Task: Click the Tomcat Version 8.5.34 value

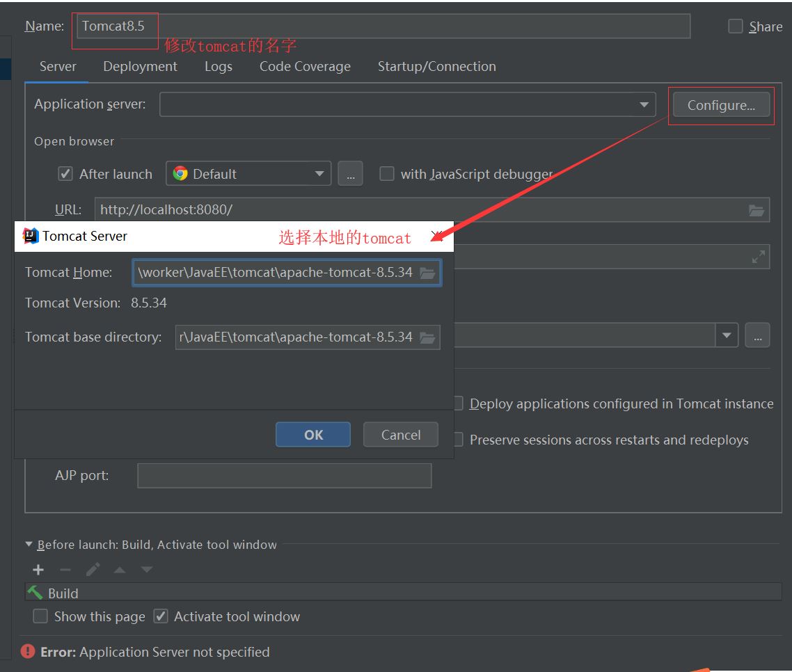Action: click(x=148, y=303)
